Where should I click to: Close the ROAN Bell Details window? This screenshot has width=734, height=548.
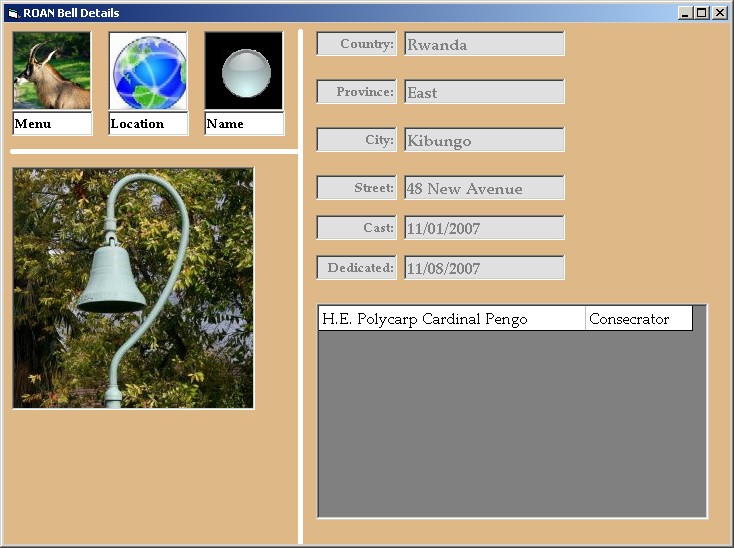(719, 13)
